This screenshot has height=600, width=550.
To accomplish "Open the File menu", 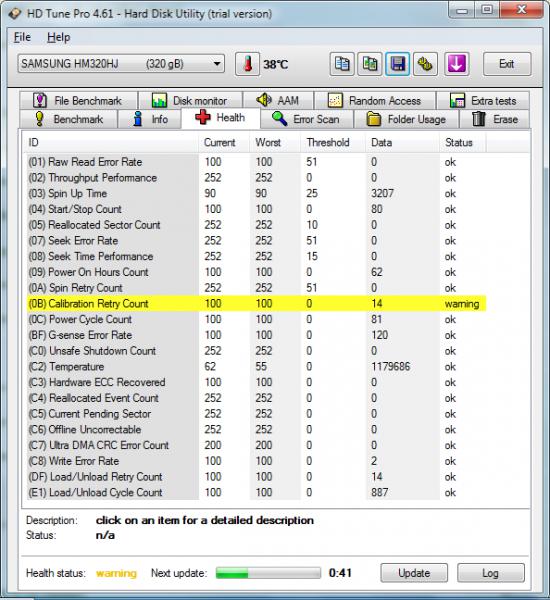I will pos(22,37).
